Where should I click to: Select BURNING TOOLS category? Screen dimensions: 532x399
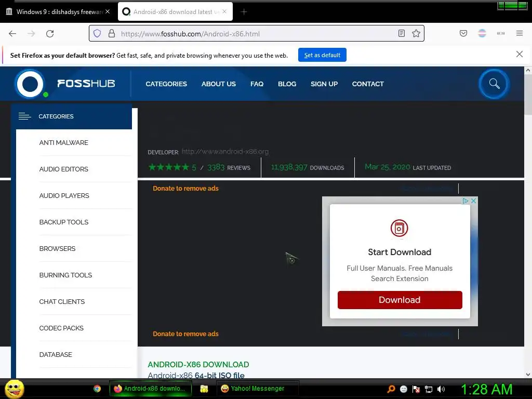pyautogui.click(x=65, y=275)
